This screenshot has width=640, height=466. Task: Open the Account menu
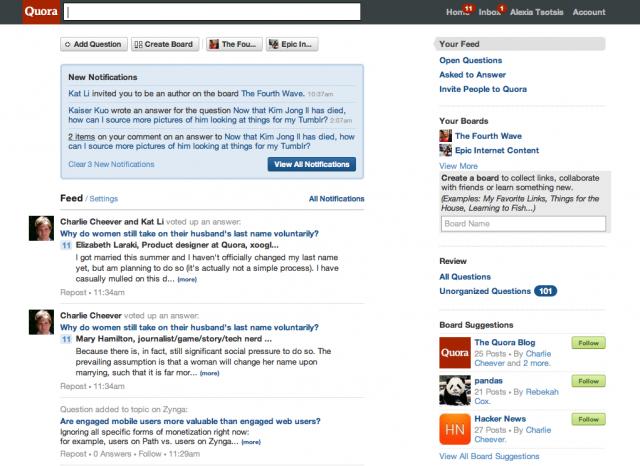588,13
